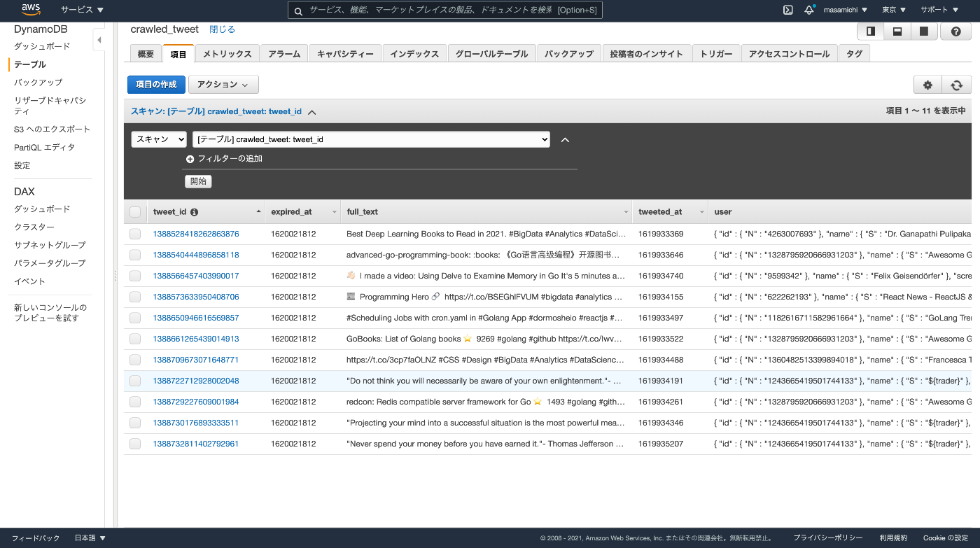Open tweeted_at column menu arrow
Screen dimensions: 980x548
tap(701, 212)
